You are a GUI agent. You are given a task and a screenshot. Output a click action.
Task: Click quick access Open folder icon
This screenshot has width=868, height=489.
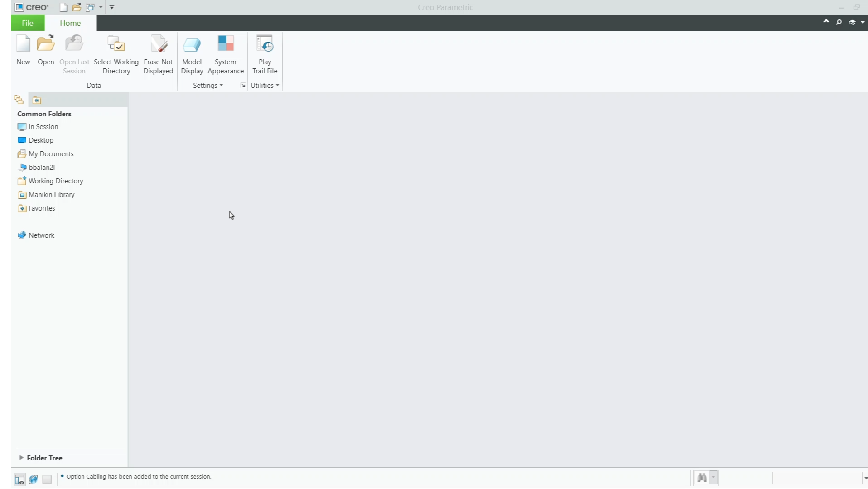77,7
